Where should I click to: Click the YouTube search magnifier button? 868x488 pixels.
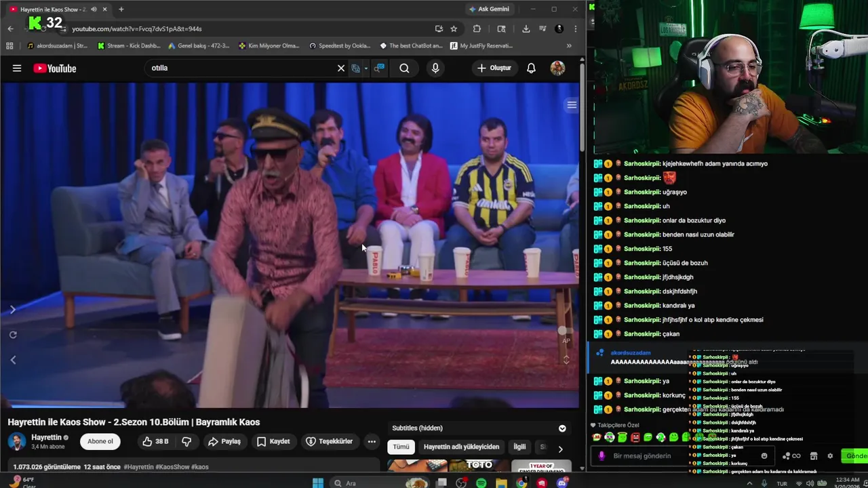tap(404, 68)
